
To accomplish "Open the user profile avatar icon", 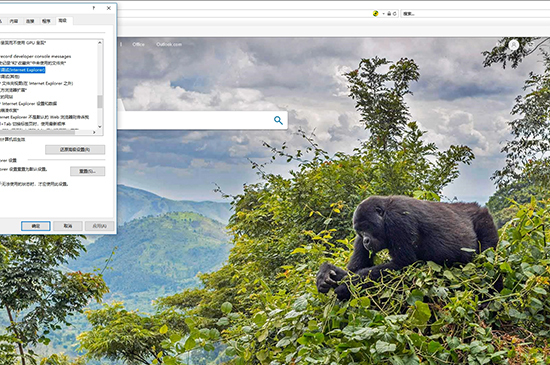I will pos(514,45).
